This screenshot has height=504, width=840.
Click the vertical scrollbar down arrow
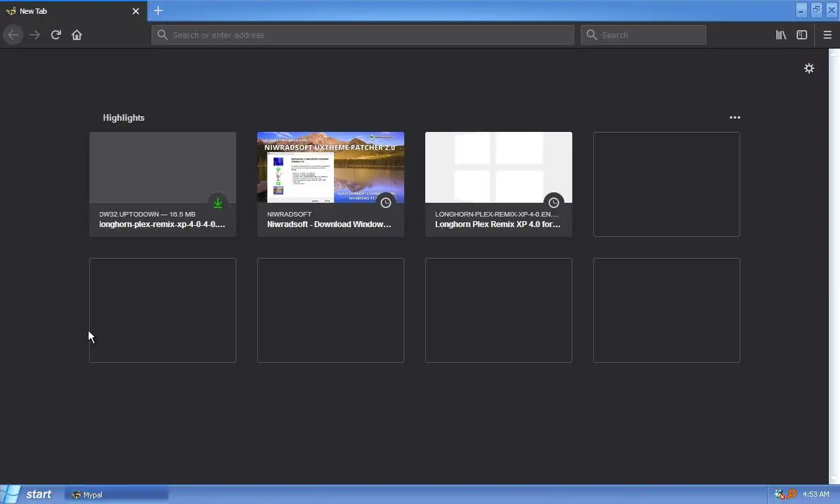coord(835,479)
